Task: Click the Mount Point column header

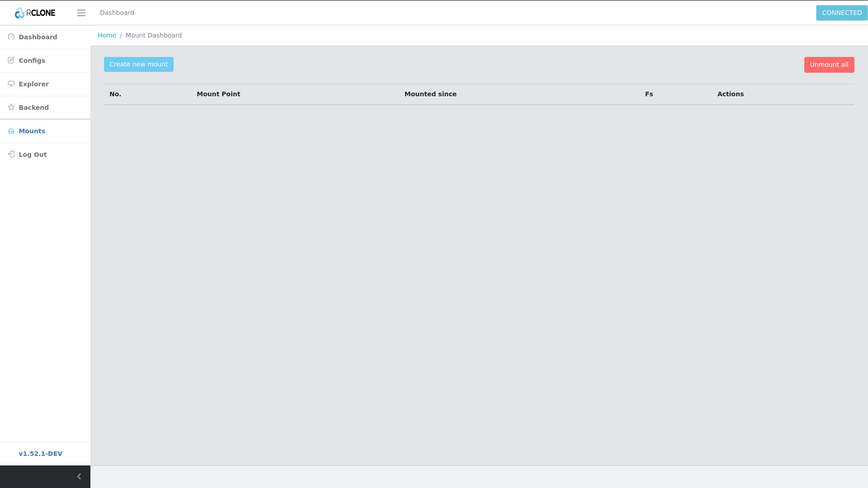Action: tap(218, 94)
